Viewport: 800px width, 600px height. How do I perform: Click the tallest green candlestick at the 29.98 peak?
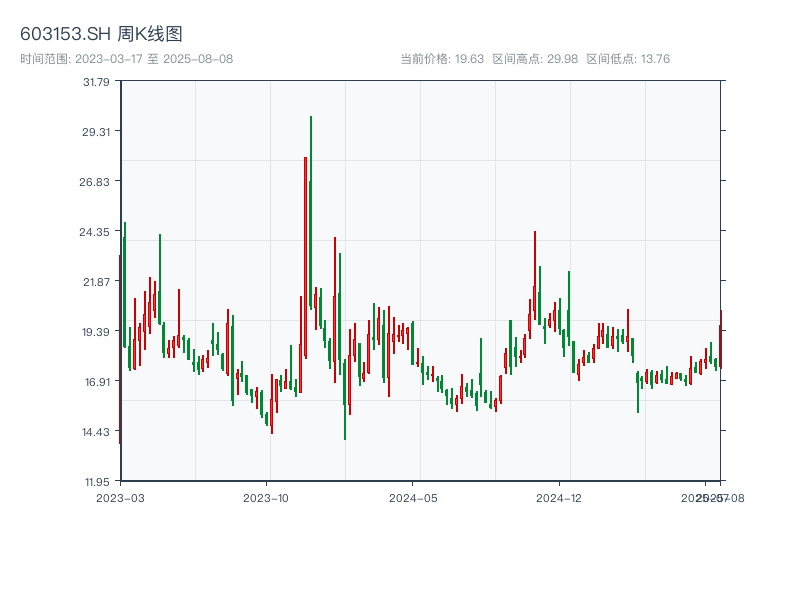(x=310, y=213)
